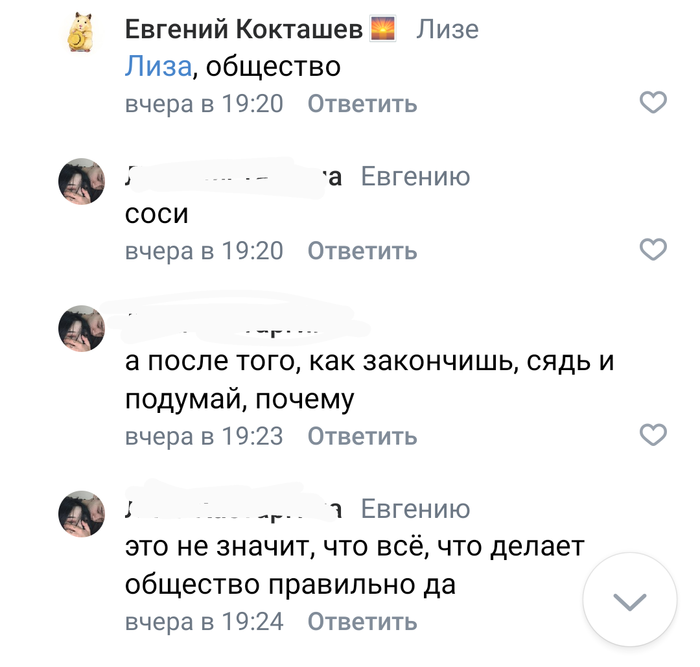Tap the avatar beside the 19:23 comment
Viewport: 700px width, 667px height.
point(81,328)
